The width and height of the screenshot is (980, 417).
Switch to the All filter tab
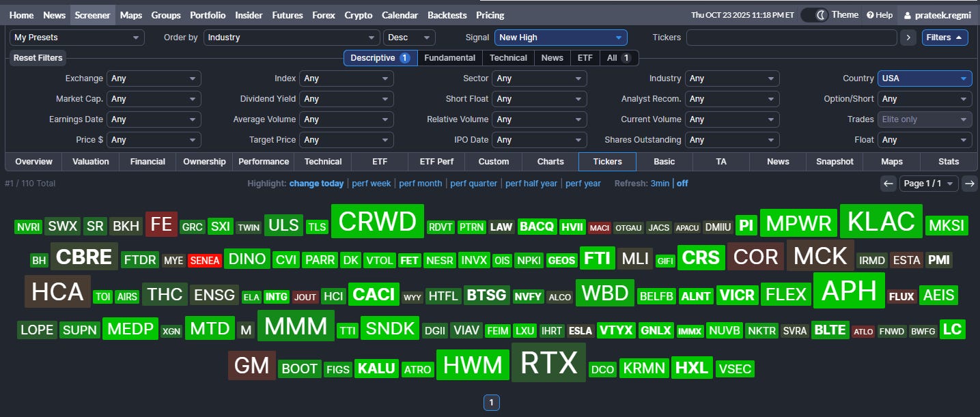pyautogui.click(x=619, y=58)
